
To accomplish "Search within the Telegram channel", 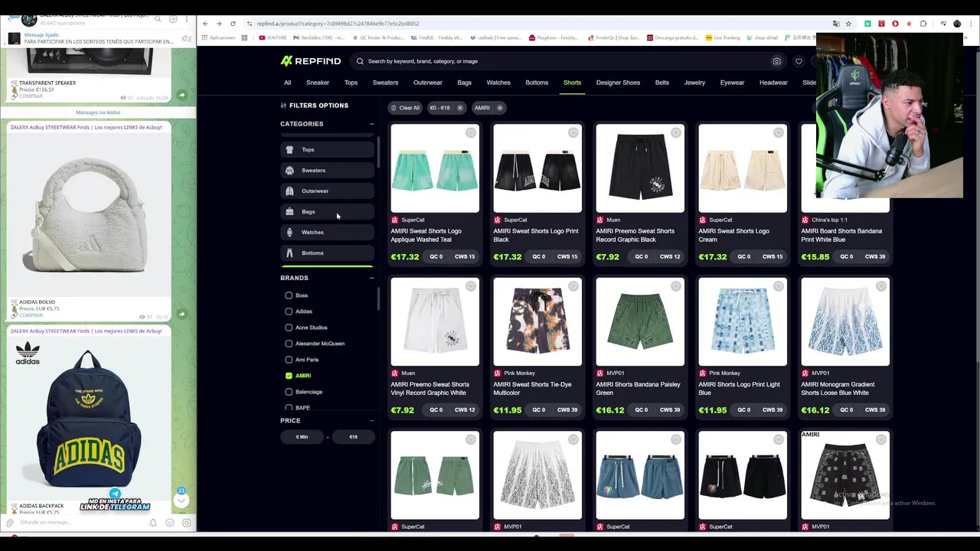I will click(x=158, y=19).
